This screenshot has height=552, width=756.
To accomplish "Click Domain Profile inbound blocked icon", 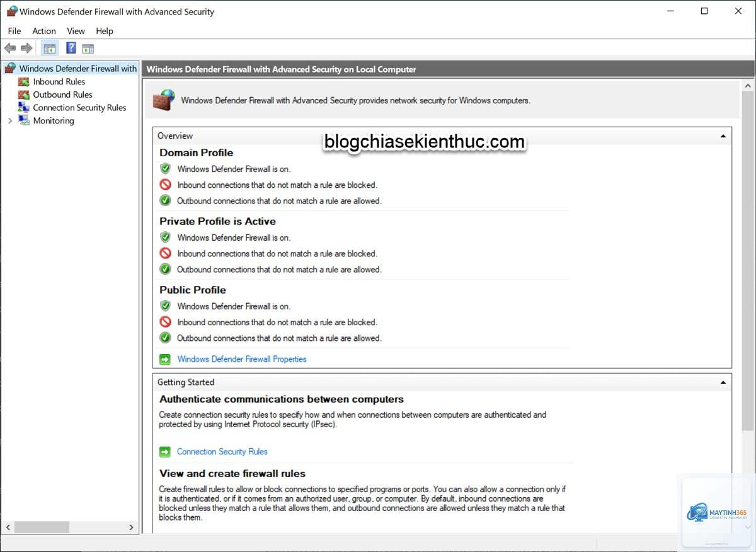I will pyautogui.click(x=165, y=185).
